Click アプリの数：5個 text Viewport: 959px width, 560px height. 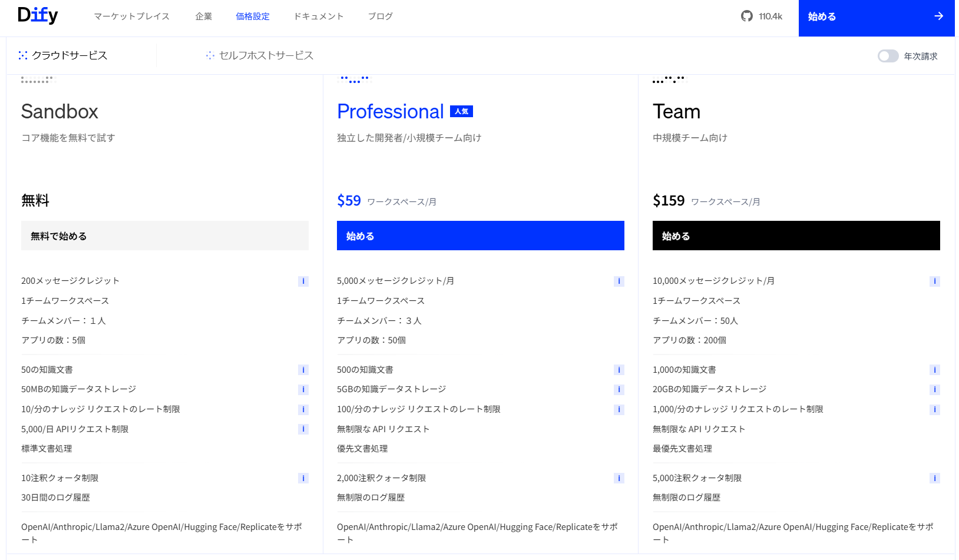coord(54,340)
